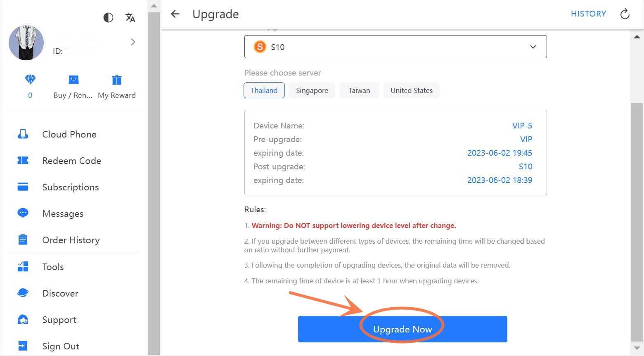Click the Buy / Ren... label
This screenshot has height=356, width=644.
[x=73, y=95]
